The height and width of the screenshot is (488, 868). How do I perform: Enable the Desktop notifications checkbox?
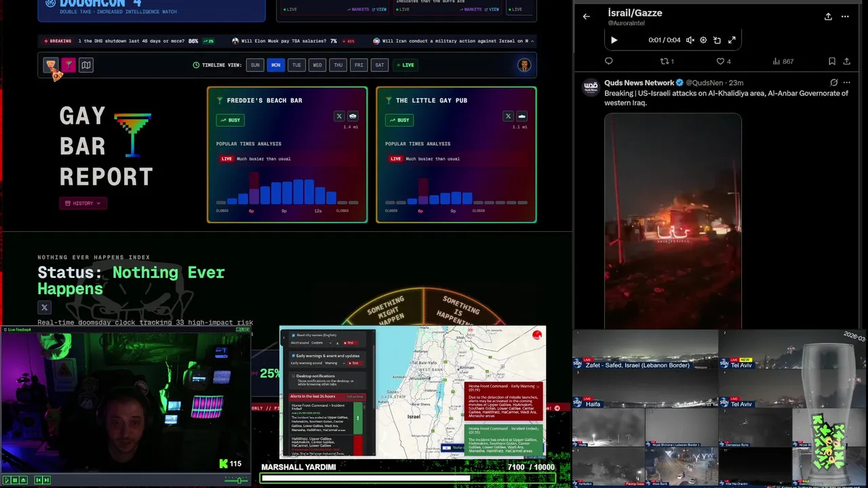click(294, 375)
